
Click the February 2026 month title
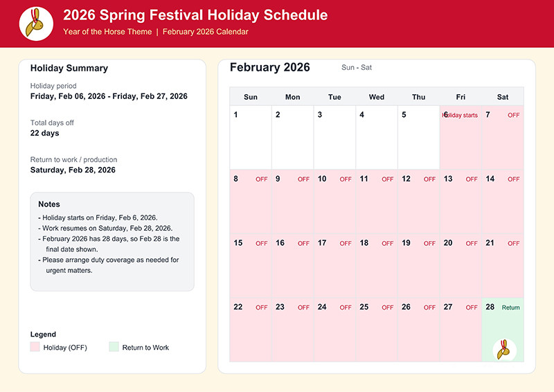click(x=270, y=67)
